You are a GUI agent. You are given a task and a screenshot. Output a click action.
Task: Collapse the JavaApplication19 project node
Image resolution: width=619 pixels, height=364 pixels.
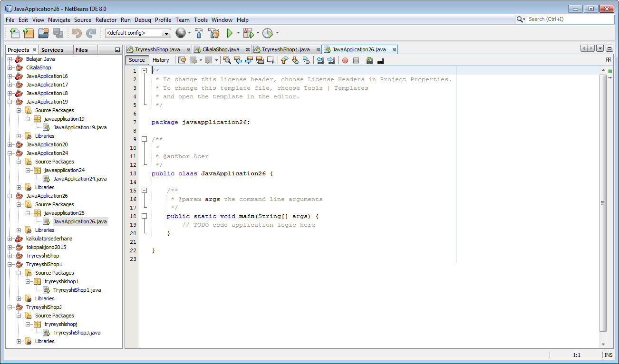(x=10, y=102)
